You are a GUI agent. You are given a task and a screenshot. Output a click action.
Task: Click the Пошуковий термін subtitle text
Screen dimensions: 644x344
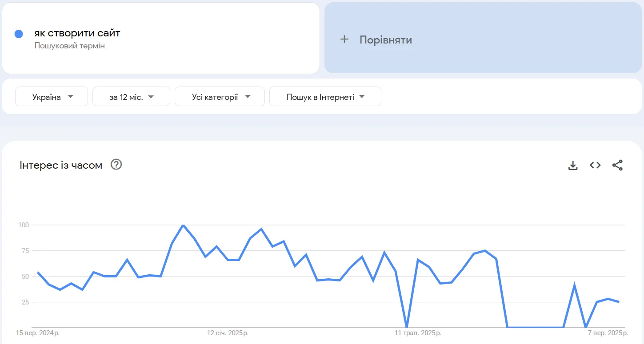(70, 46)
